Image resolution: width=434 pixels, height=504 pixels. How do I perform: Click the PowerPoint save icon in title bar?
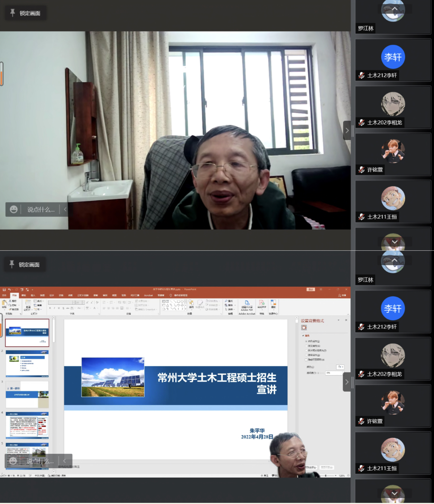point(4,290)
